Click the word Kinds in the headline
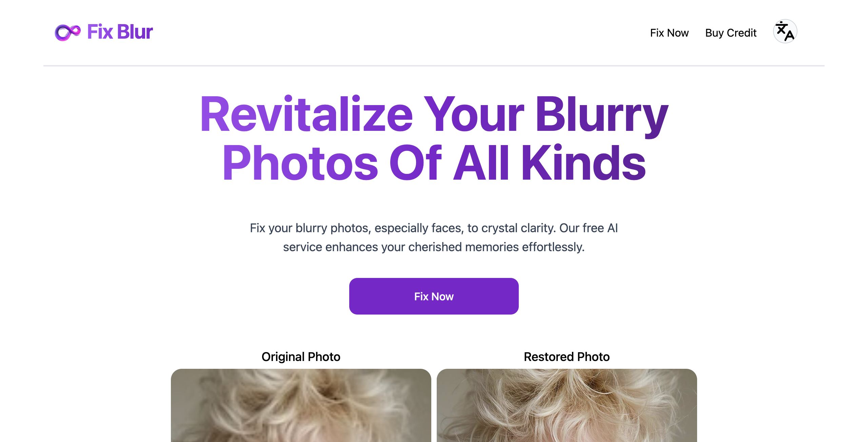The width and height of the screenshot is (868, 442). click(x=583, y=163)
